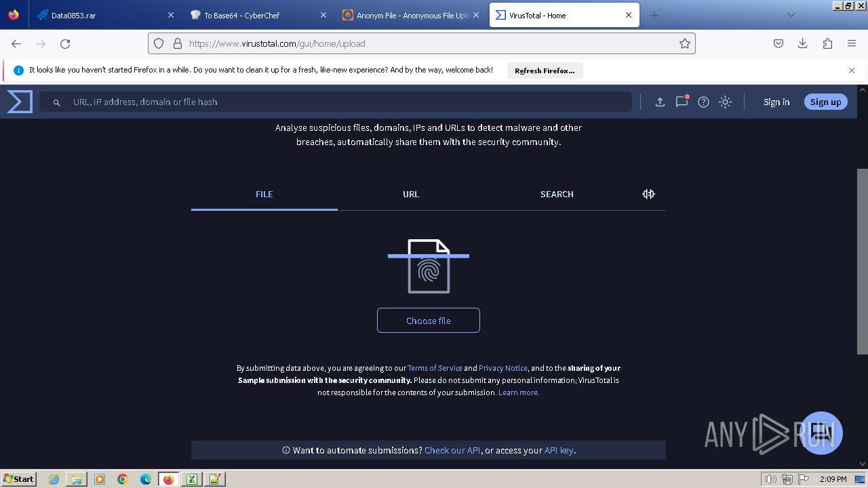Viewport: 868px width, 488px height.
Task: Expand the list all tabs dropdown arrow
Action: point(791,15)
